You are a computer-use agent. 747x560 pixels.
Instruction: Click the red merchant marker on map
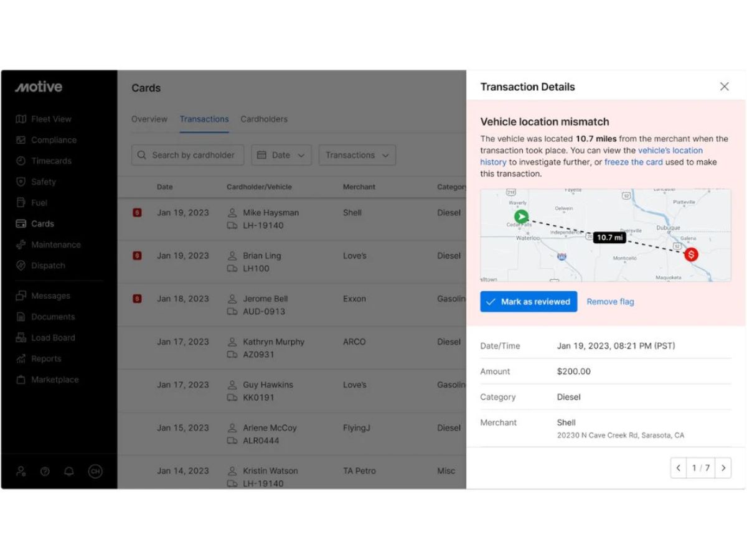pos(691,254)
